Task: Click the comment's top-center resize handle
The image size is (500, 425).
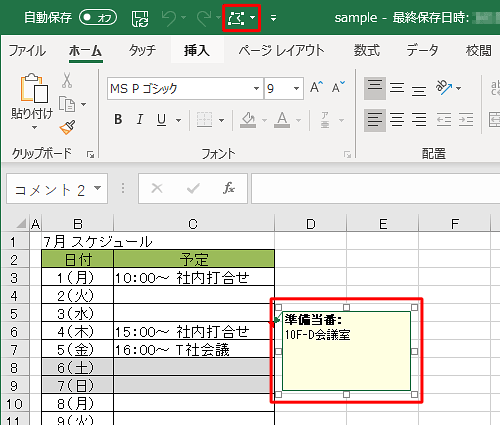Action: (346, 307)
